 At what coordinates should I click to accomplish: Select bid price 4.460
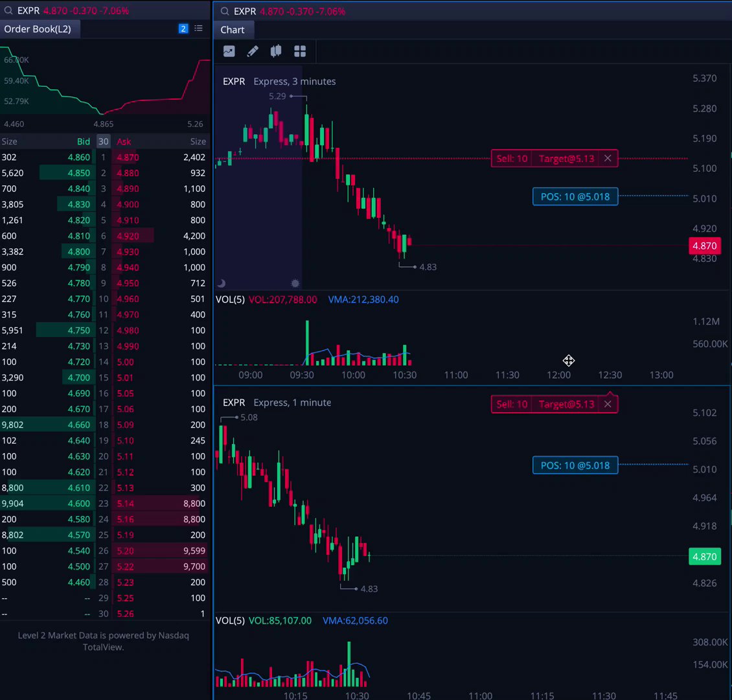(x=78, y=582)
